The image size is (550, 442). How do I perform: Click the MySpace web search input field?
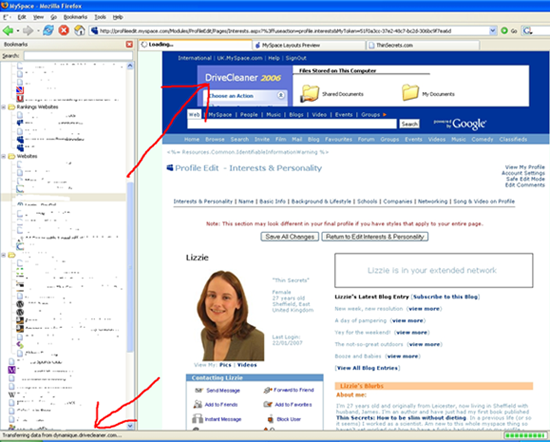coord(292,124)
